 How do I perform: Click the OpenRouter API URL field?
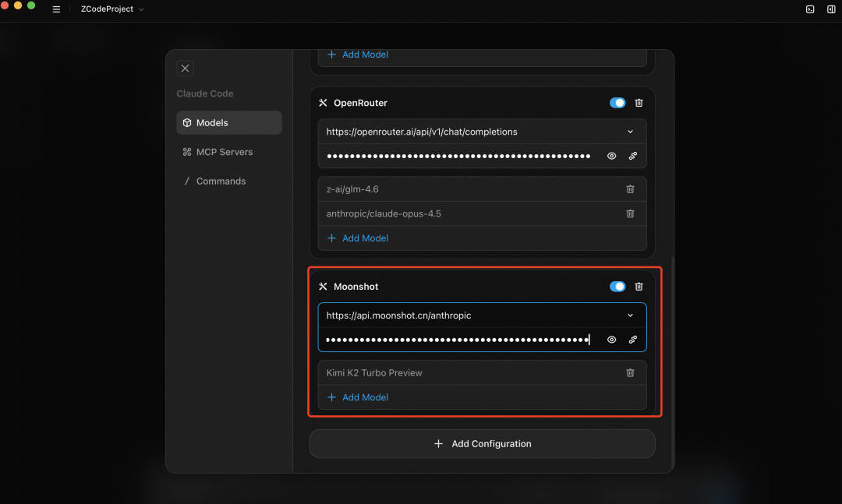(483, 132)
